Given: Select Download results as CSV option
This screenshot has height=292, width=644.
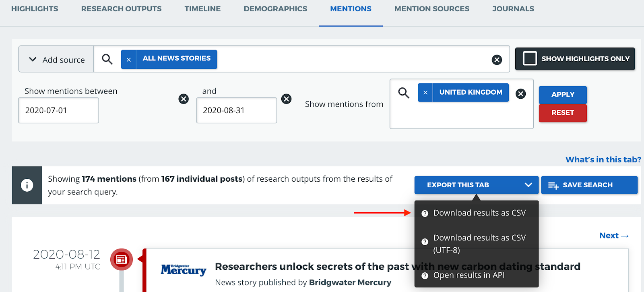Looking at the screenshot, I should pos(479,213).
